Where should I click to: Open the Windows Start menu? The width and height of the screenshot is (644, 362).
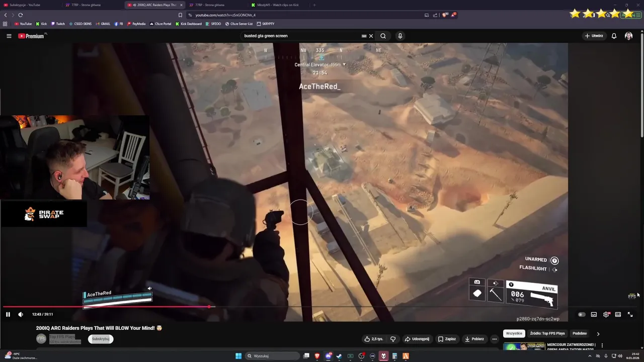238,356
